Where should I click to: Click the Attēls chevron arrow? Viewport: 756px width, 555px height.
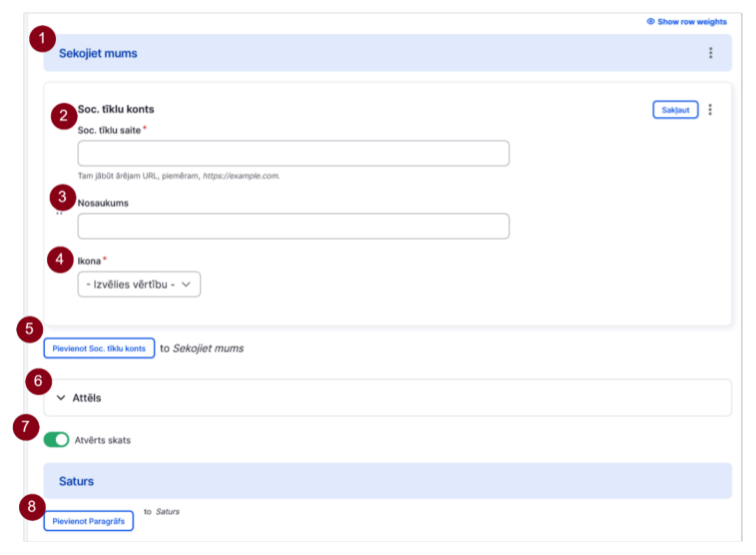61,398
